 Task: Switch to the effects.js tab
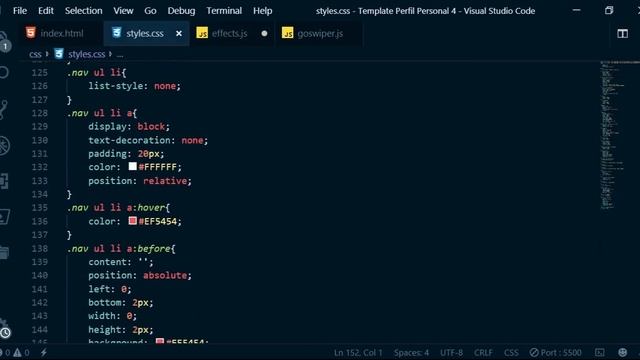(229, 33)
